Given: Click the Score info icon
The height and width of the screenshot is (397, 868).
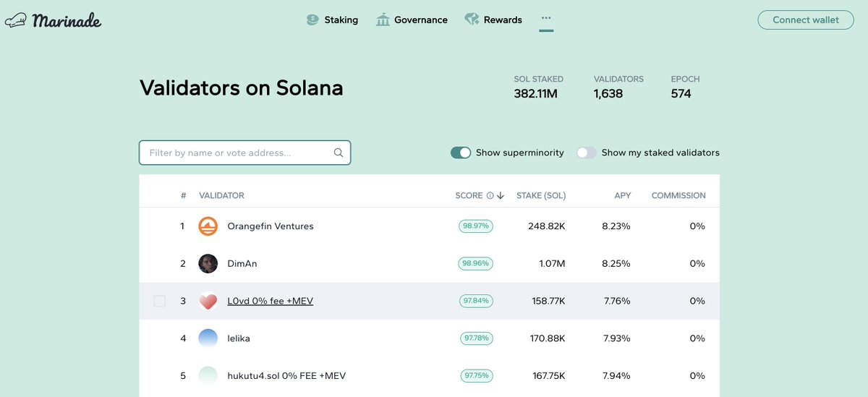Looking at the screenshot, I should click(490, 195).
